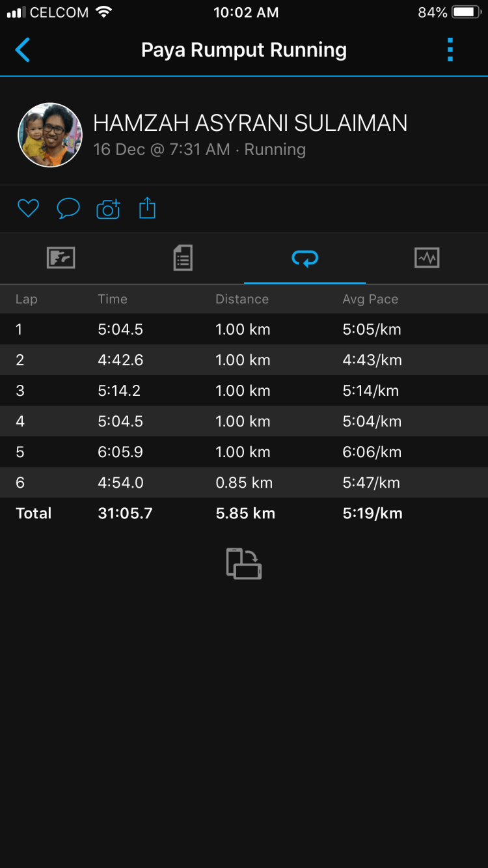Tap the battery icon in status bar
488x868 pixels.
pyautogui.click(x=465, y=12)
